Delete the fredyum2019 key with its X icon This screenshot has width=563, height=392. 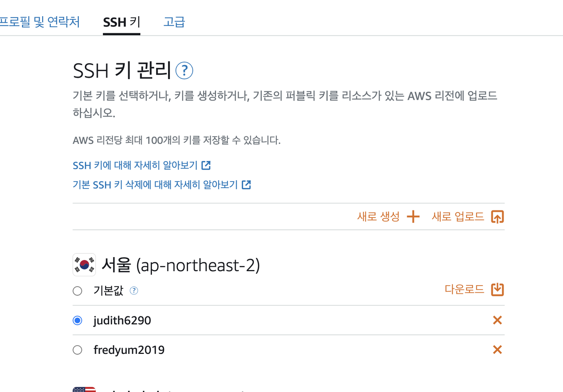(497, 350)
